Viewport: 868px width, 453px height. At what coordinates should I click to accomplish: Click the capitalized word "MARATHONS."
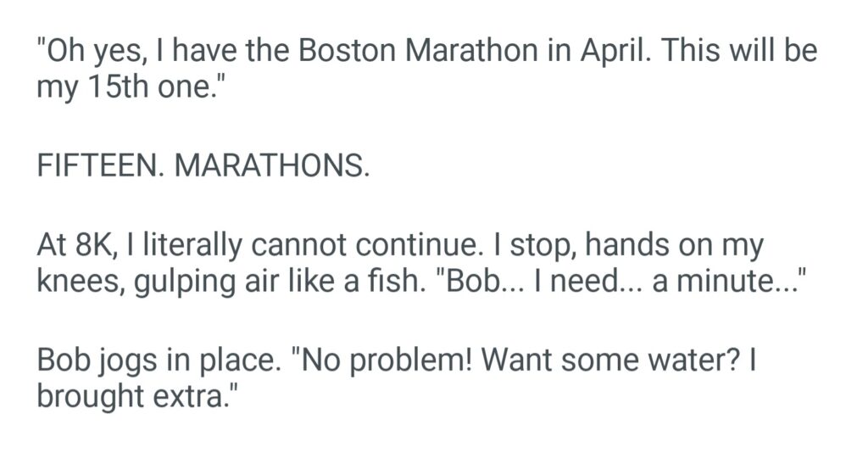coord(271,166)
